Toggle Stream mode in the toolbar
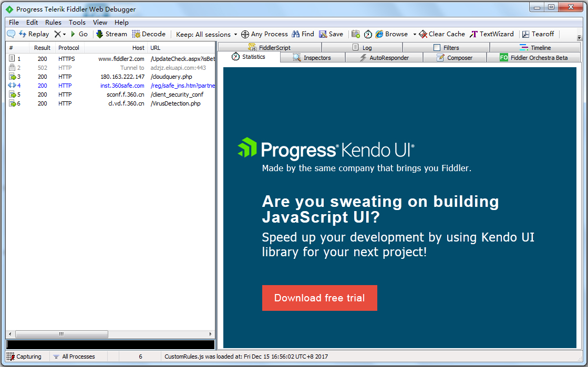 [x=112, y=34]
